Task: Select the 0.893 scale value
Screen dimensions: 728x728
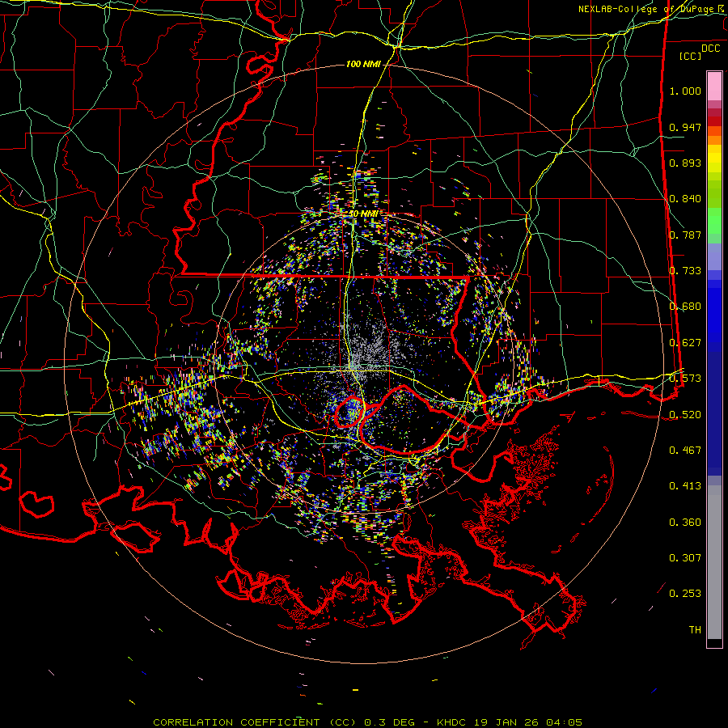Action: [x=685, y=163]
